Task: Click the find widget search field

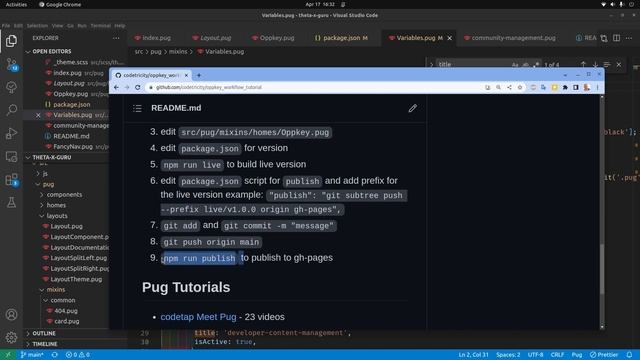Action: [473, 64]
